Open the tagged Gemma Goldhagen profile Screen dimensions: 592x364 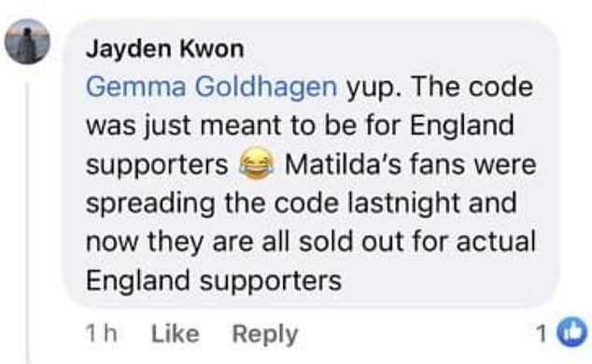point(211,87)
